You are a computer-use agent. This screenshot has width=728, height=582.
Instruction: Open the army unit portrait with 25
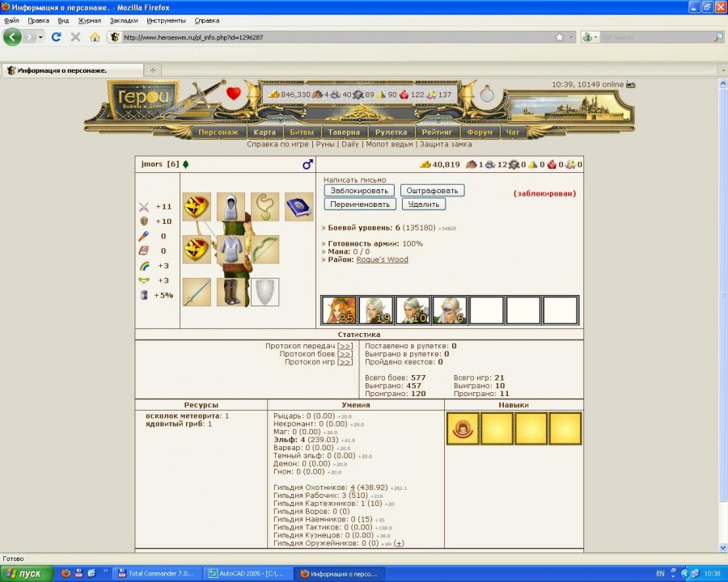pos(338,310)
